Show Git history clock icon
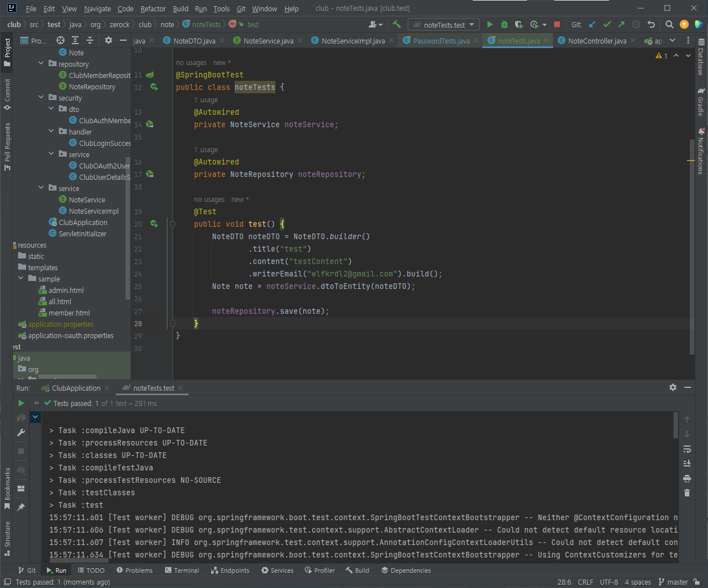This screenshot has width=708, height=588. point(636,24)
